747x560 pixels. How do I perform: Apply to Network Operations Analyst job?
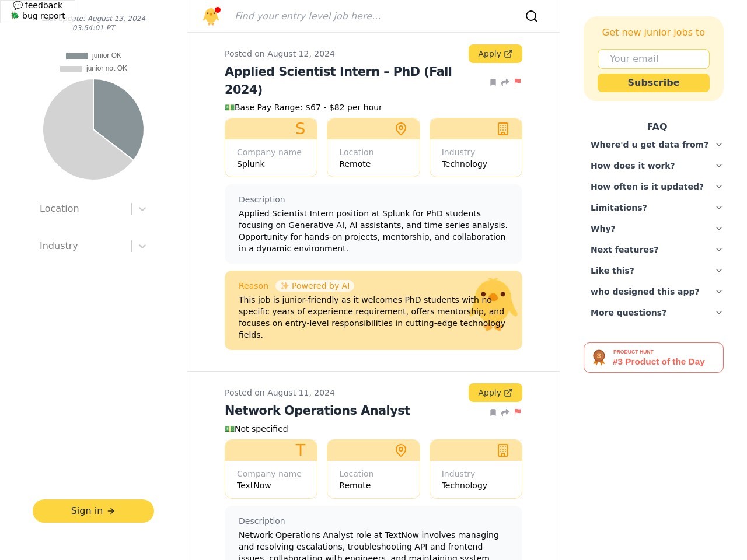495,393
